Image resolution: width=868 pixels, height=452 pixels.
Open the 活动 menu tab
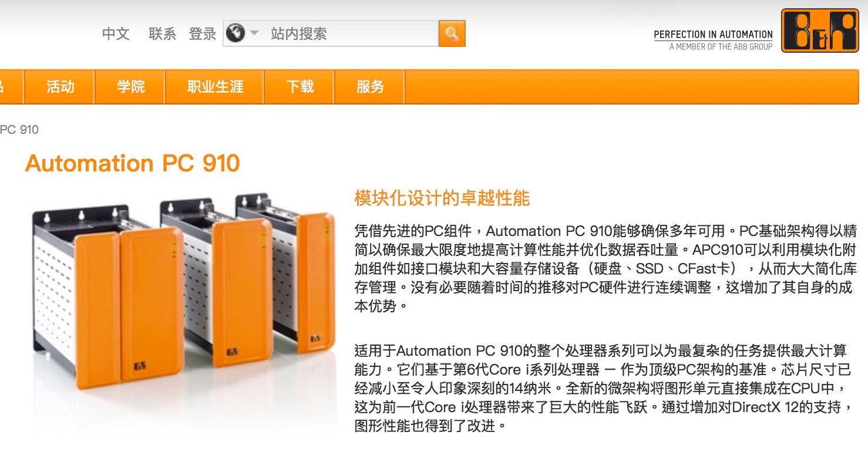point(60,87)
